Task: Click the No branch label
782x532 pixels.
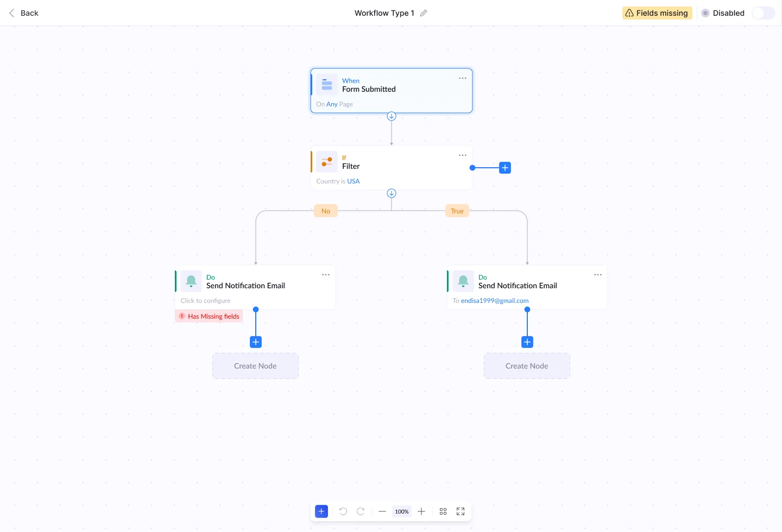Action: coord(326,211)
